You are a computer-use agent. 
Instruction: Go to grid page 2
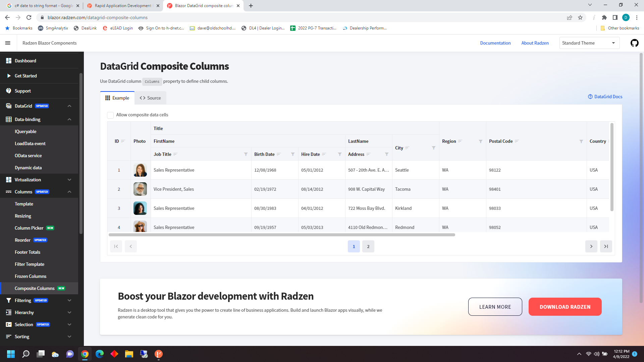pyautogui.click(x=368, y=246)
